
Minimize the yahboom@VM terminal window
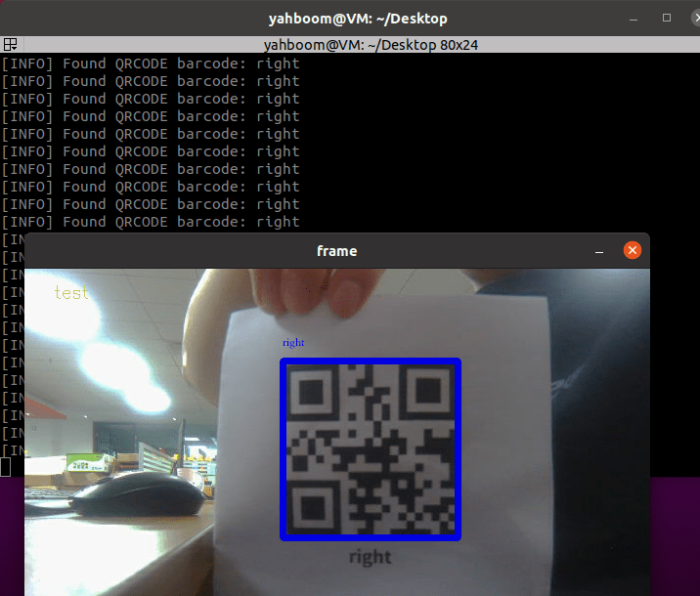point(634,20)
